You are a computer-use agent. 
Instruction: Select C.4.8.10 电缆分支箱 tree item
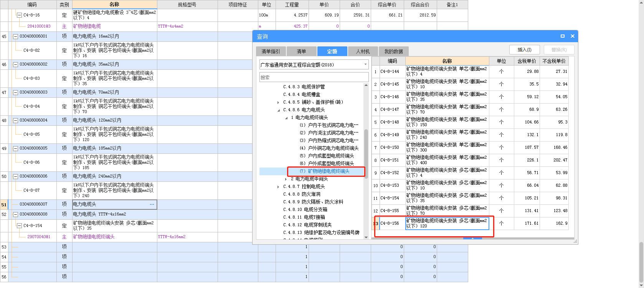[305, 209]
